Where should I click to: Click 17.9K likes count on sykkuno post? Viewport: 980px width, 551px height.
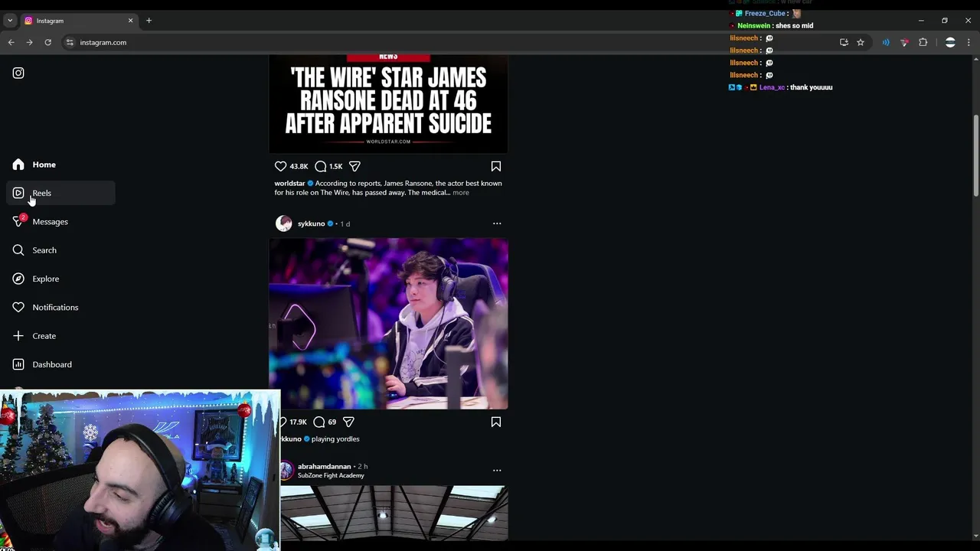(x=298, y=422)
